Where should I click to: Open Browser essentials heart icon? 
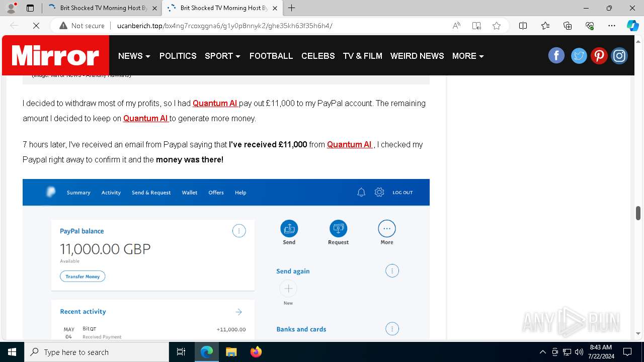point(590,26)
